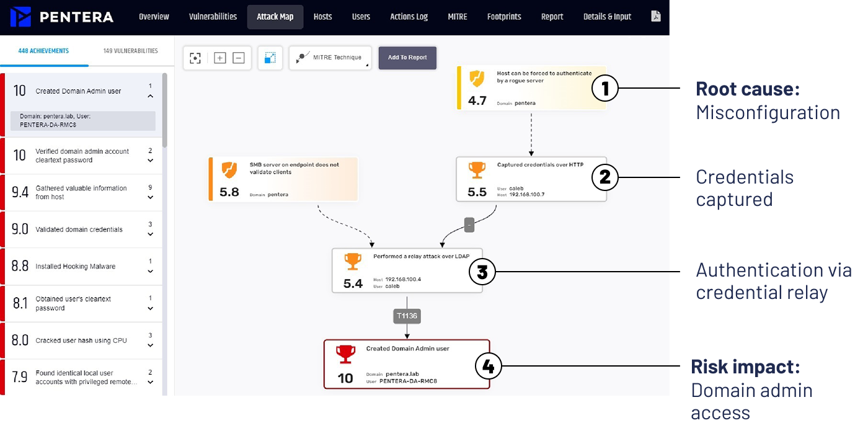This screenshot has height=423, width=868.
Task: Click the small gray tag below Captured credentials
Action: tap(469, 225)
